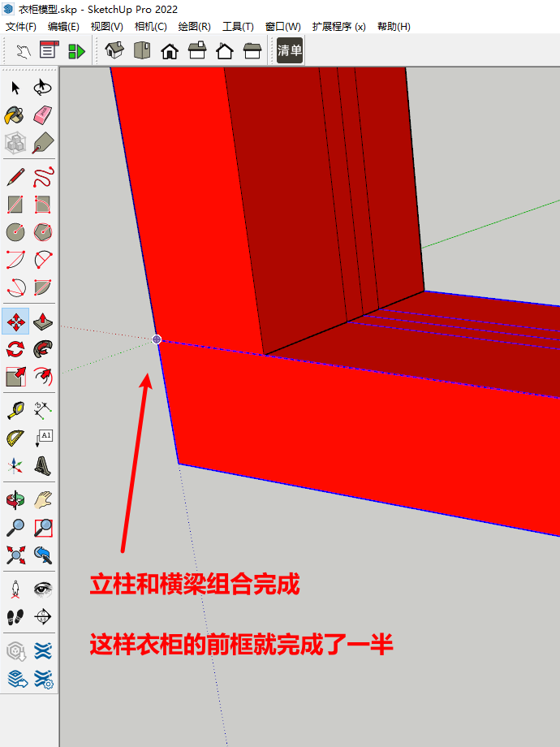Screen dimensions: 560x747
Task: Open the Component Options panel icon
Action: [x=49, y=50]
